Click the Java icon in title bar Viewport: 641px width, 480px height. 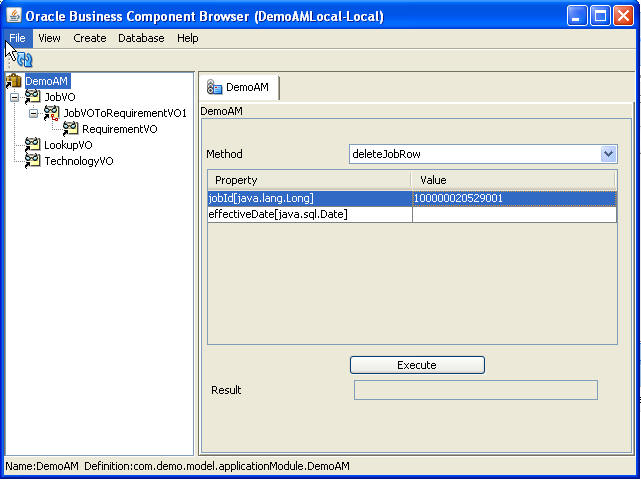[x=13, y=16]
